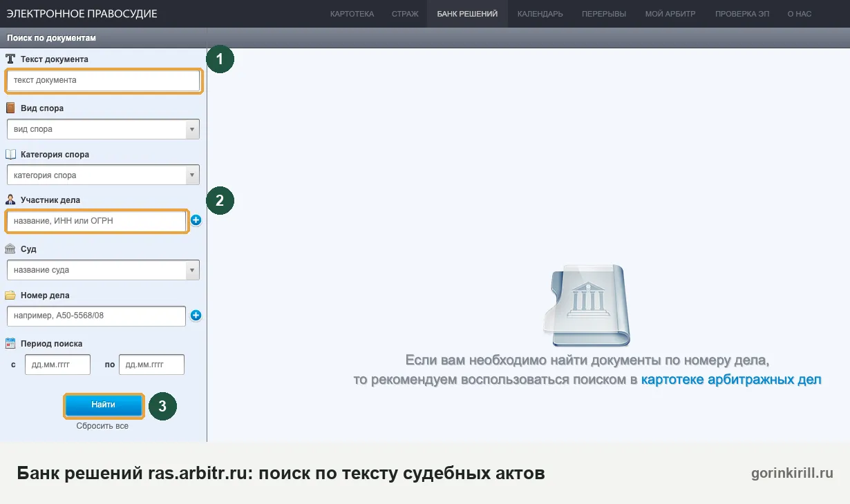Click the plus icon next to Номер дела field
The image size is (850, 504).
coord(196,316)
